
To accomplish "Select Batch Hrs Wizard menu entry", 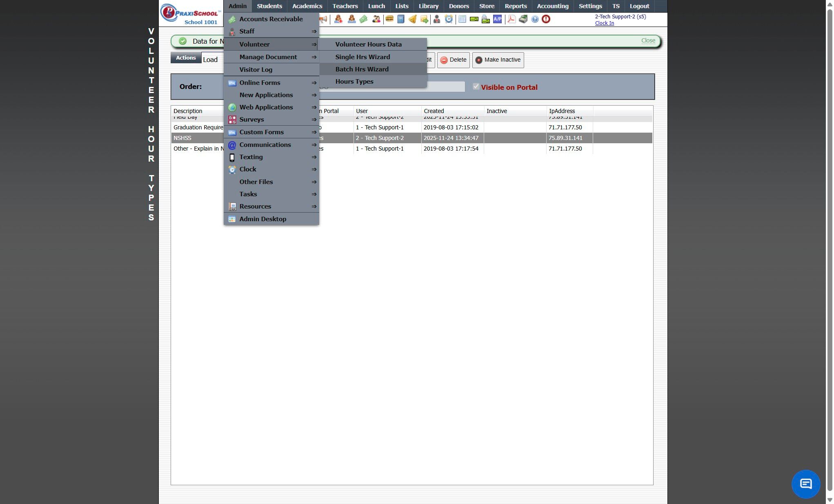I will point(362,69).
